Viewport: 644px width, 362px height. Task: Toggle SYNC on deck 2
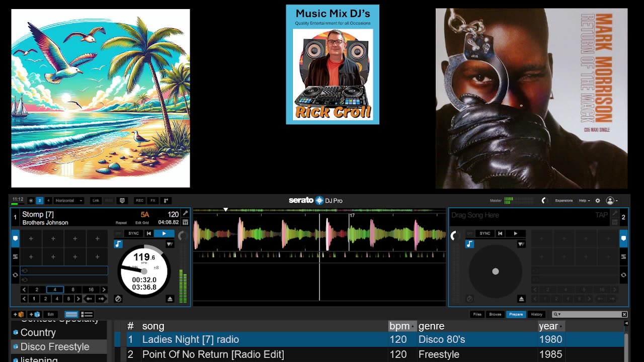coord(485,233)
